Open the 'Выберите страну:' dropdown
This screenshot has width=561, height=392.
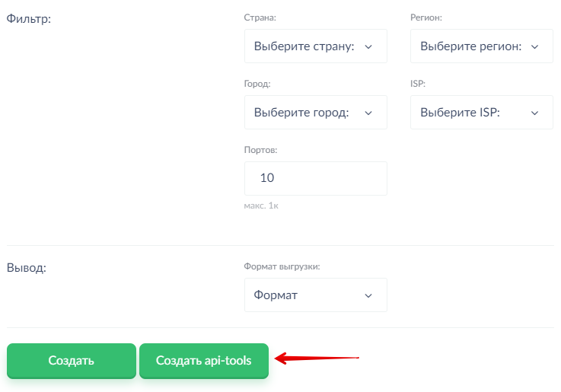(x=316, y=46)
